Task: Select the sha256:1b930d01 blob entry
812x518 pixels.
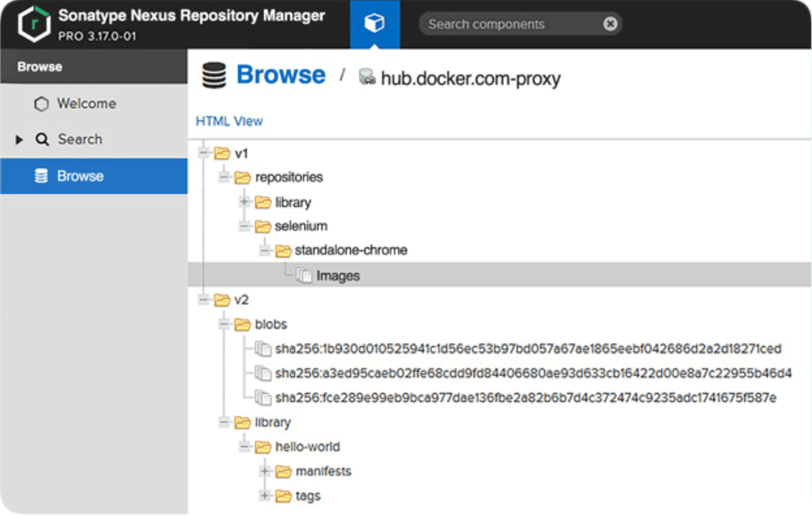Action: pos(528,348)
